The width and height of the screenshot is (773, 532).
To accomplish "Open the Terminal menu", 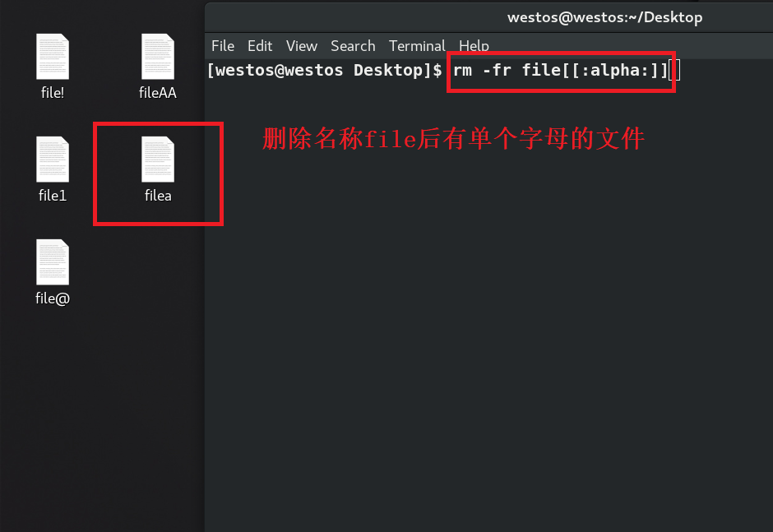I will coord(417,46).
